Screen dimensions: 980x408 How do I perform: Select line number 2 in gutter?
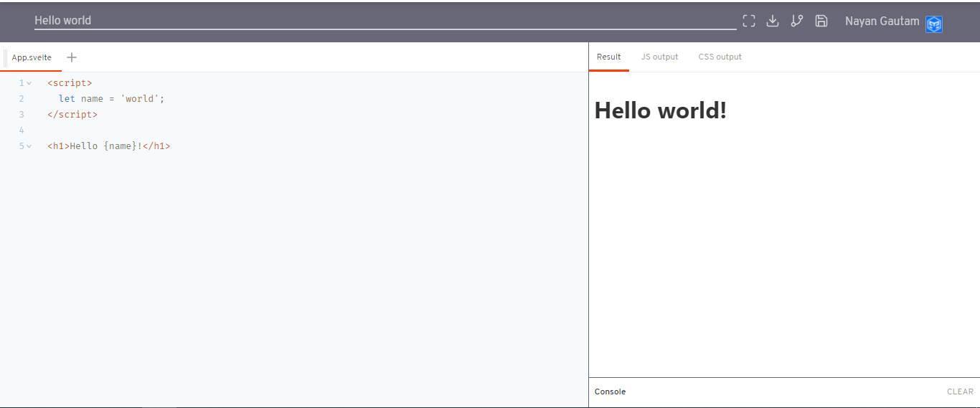click(x=22, y=99)
